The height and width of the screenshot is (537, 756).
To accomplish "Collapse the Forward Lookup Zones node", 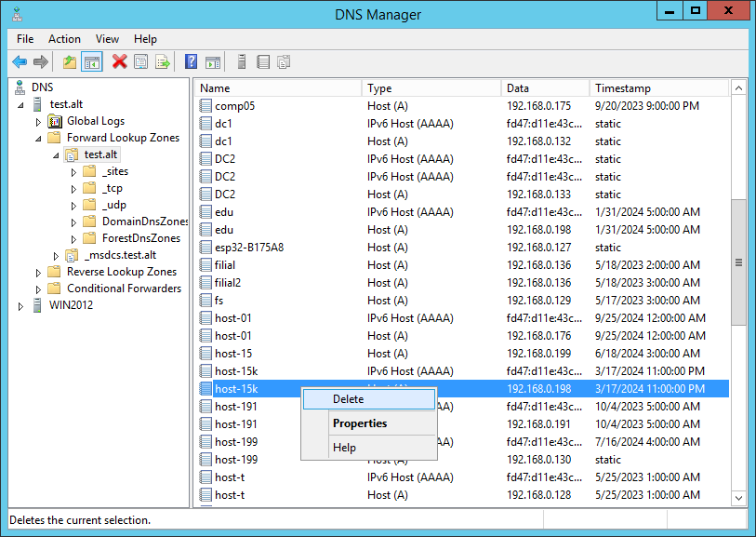I will click(39, 138).
